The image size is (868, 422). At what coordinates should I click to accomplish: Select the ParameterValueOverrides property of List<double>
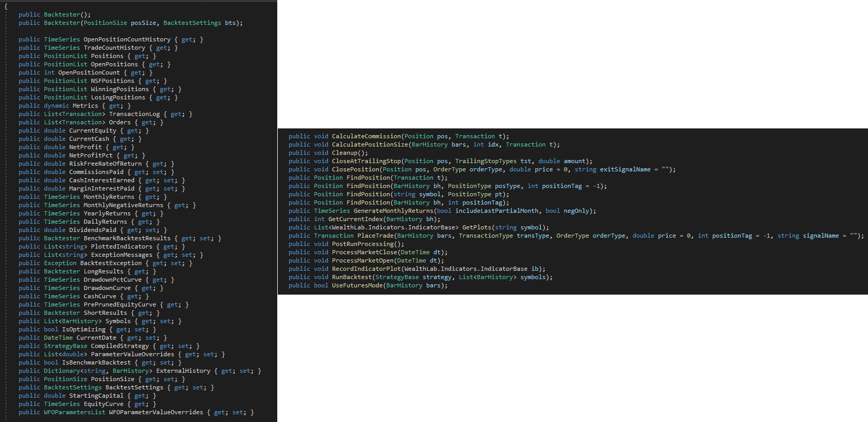click(132, 354)
